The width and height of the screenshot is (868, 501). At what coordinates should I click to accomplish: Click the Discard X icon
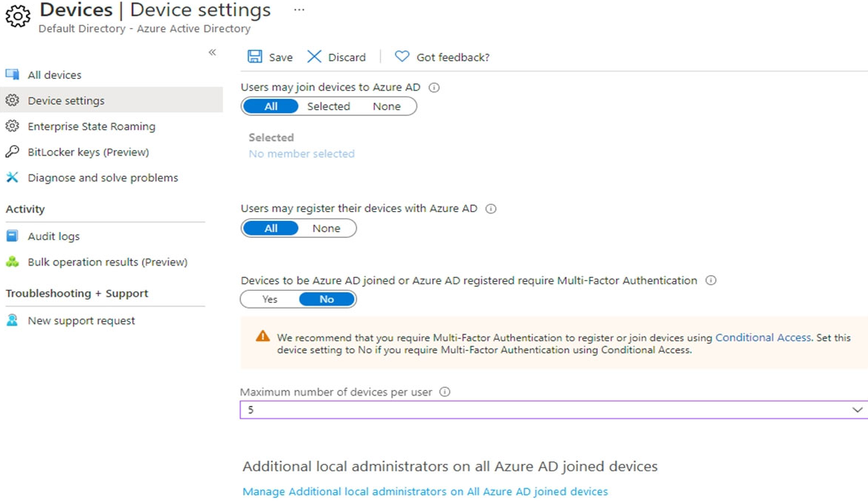[315, 56]
